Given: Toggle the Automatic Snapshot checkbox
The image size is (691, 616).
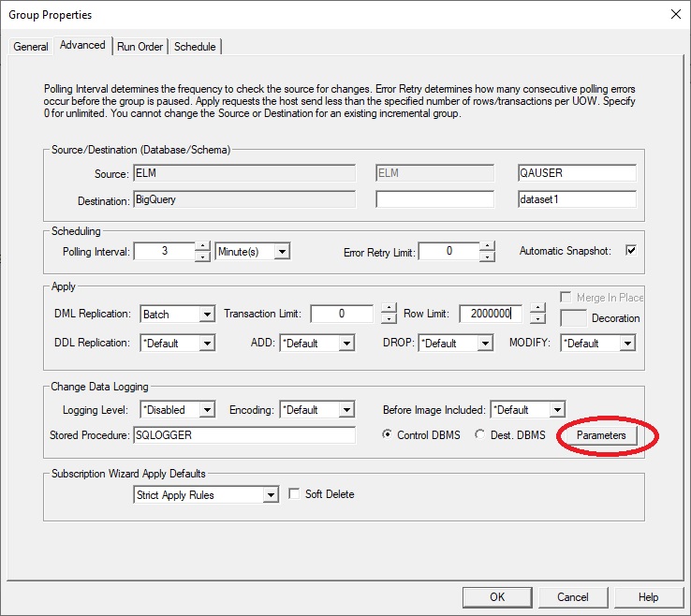Looking at the screenshot, I should (630, 251).
